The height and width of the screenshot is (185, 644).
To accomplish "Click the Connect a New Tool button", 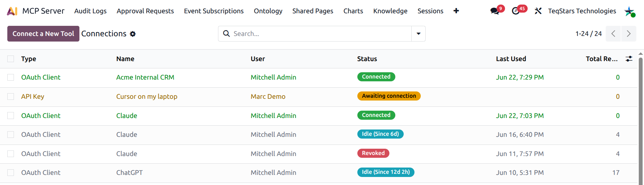I will point(43,34).
